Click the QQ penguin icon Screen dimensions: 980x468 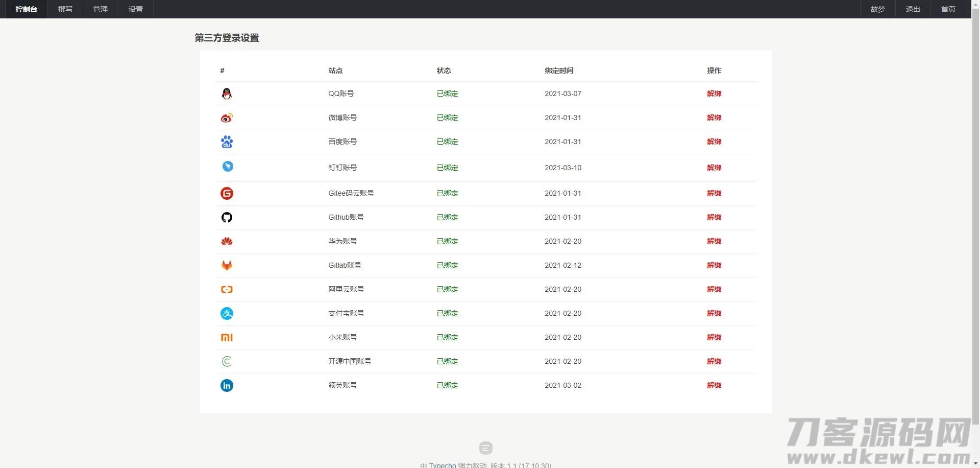tap(227, 93)
